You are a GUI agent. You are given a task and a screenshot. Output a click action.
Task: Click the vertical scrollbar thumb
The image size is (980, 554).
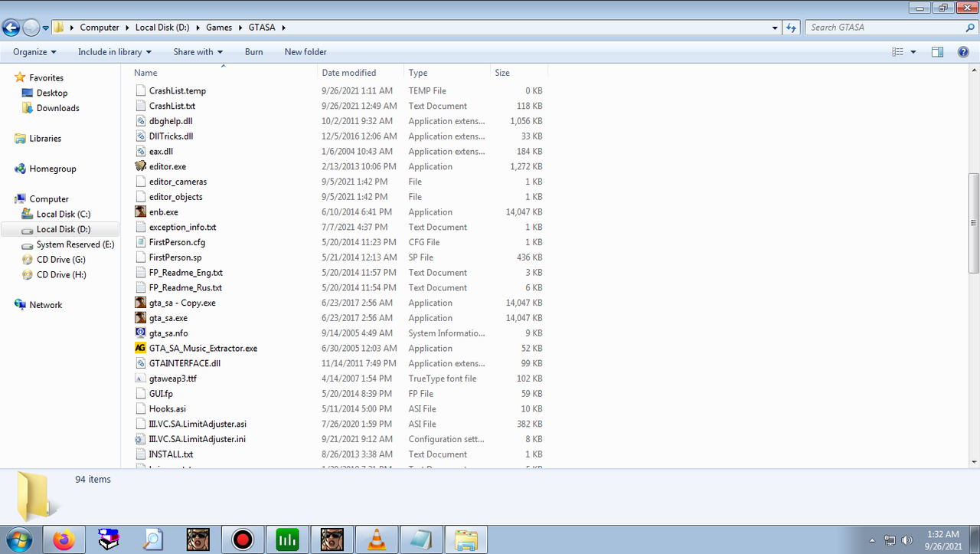click(x=974, y=222)
